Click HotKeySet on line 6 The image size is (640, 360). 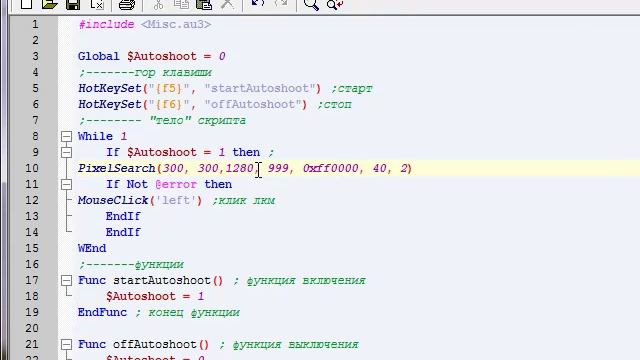[110, 104]
